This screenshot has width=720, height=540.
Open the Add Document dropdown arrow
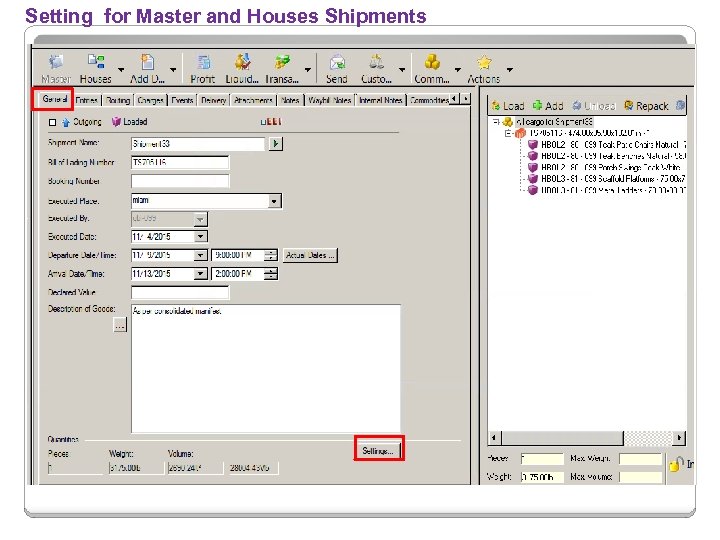pyautogui.click(x=173, y=69)
